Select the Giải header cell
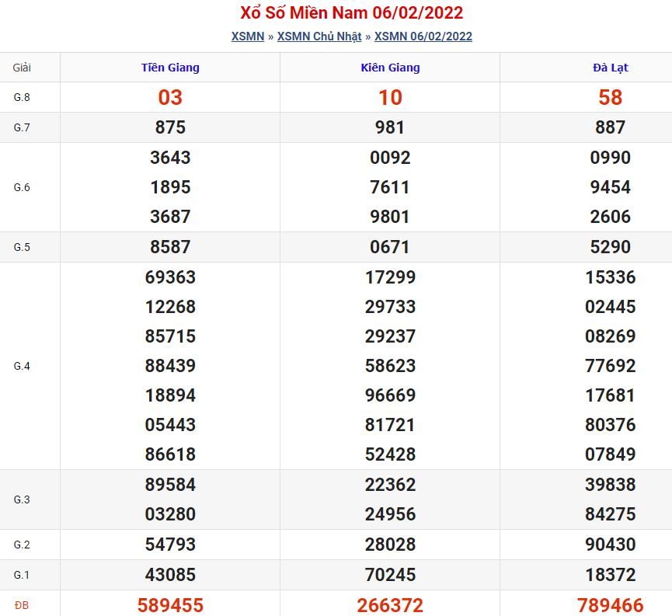672x616 pixels. point(22,68)
